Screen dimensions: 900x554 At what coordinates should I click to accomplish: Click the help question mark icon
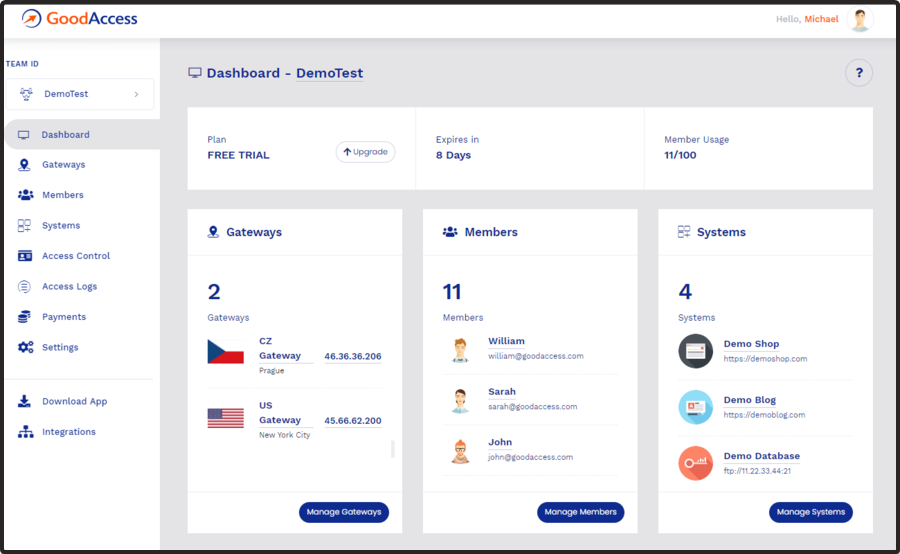point(859,73)
